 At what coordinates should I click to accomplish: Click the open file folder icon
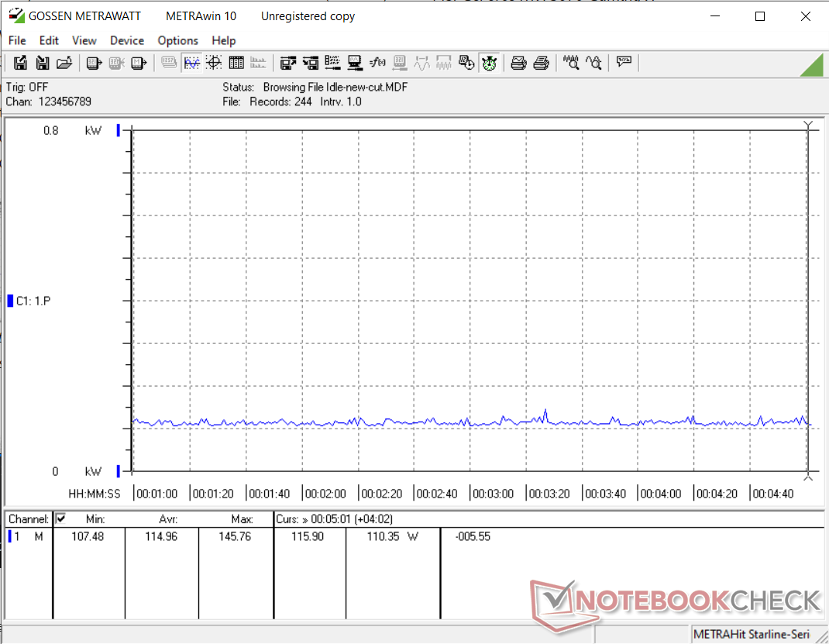tap(64, 63)
